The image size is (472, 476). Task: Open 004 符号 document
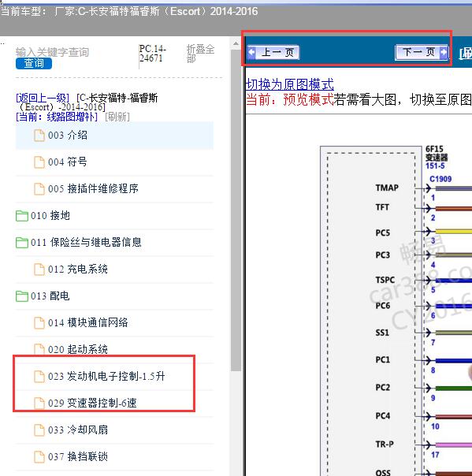click(x=114, y=162)
